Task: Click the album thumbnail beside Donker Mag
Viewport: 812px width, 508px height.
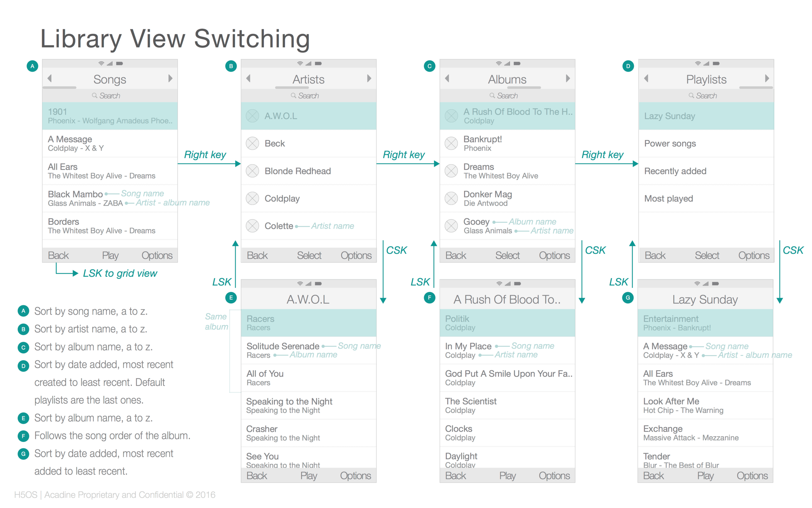Action: point(451,198)
